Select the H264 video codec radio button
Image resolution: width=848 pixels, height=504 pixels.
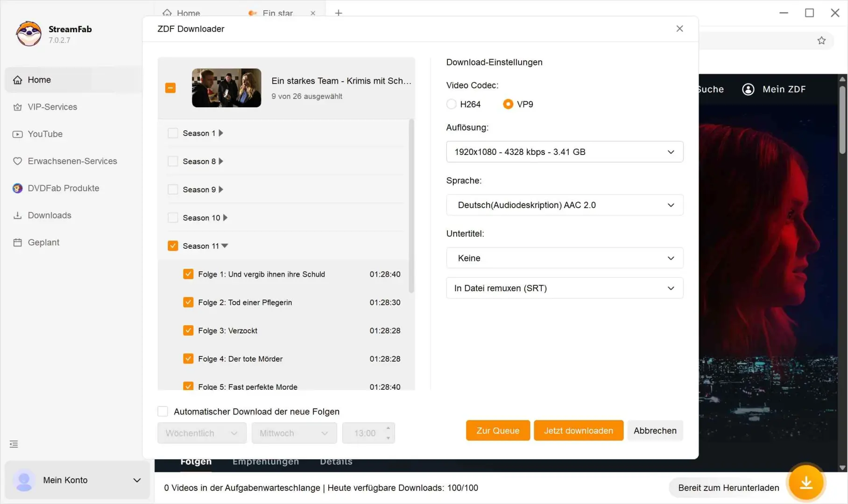[451, 104]
